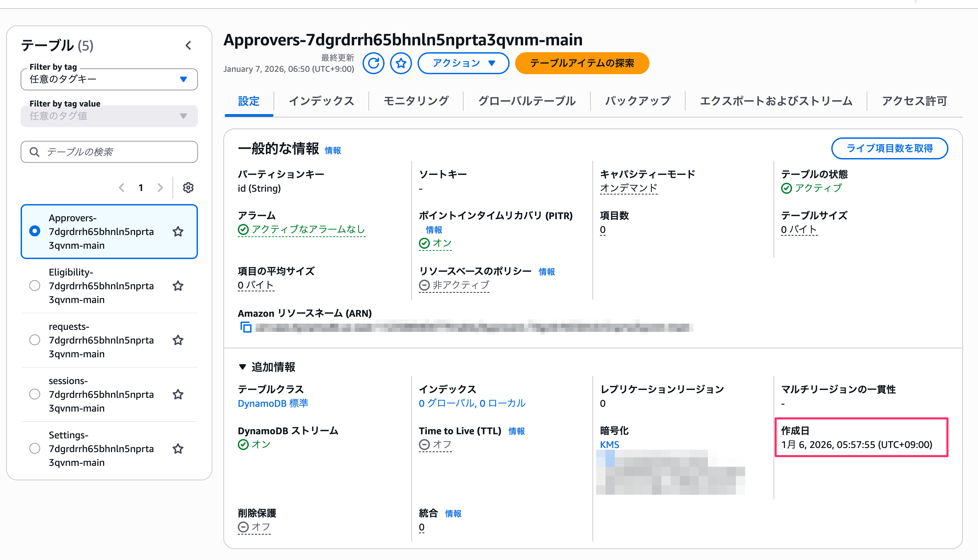Click the テーブルの検索 search field

pyautogui.click(x=115, y=152)
